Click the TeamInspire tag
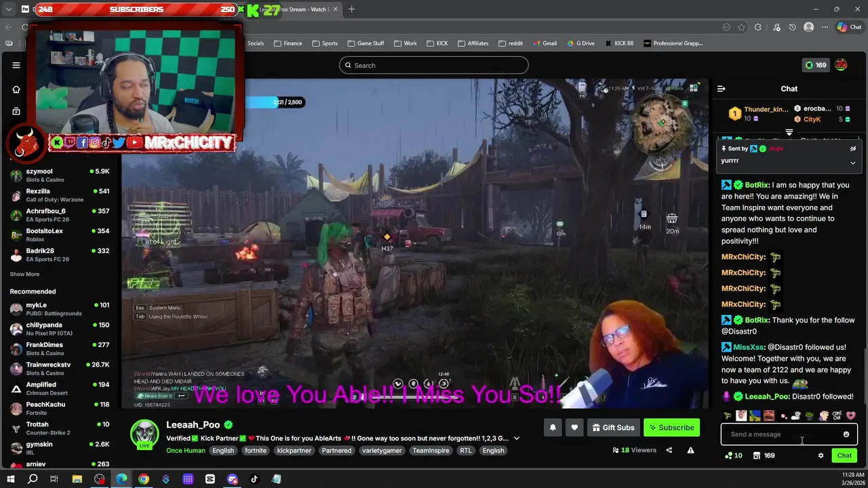The height and width of the screenshot is (488, 868). (431, 451)
